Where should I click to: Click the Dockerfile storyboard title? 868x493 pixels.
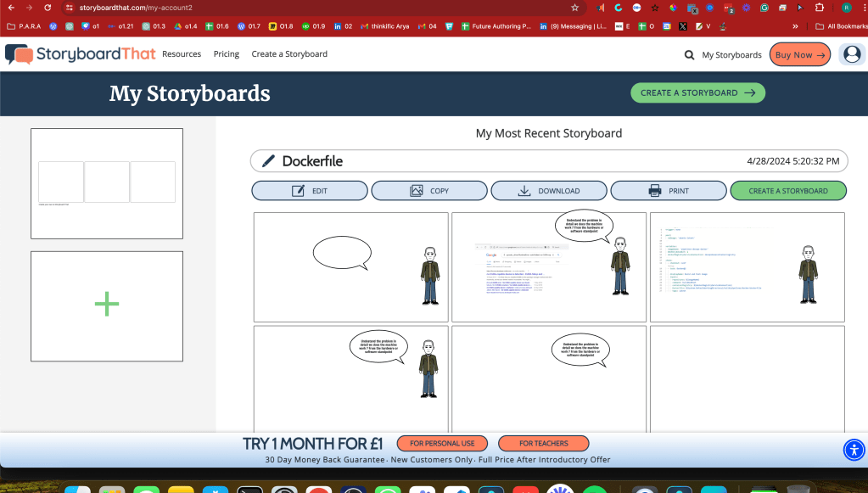(312, 161)
